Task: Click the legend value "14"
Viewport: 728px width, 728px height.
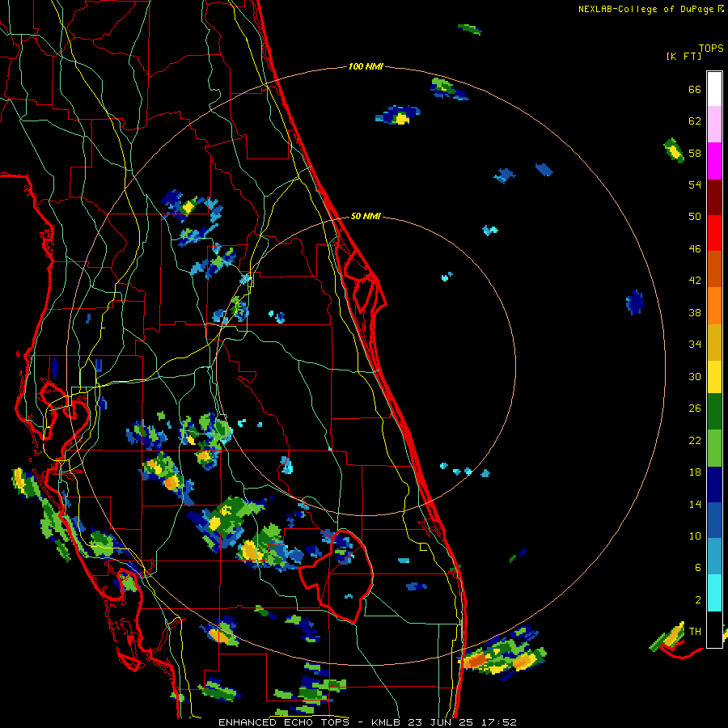Action: click(695, 504)
